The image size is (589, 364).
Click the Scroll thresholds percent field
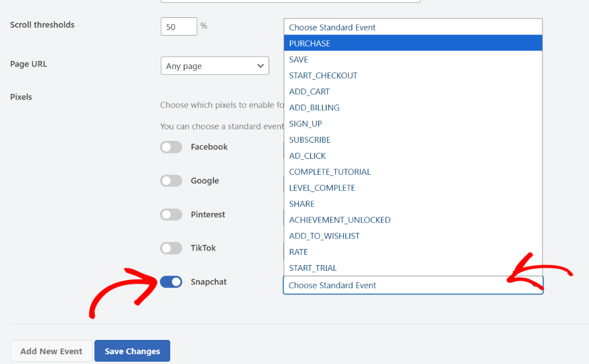tap(179, 26)
